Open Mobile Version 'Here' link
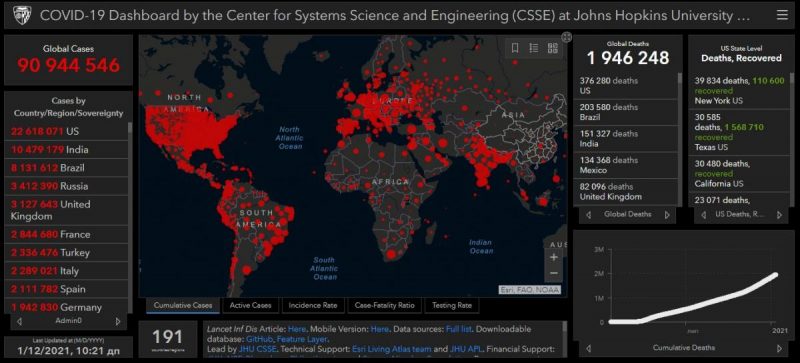This screenshot has height=363, width=800. coord(380,329)
